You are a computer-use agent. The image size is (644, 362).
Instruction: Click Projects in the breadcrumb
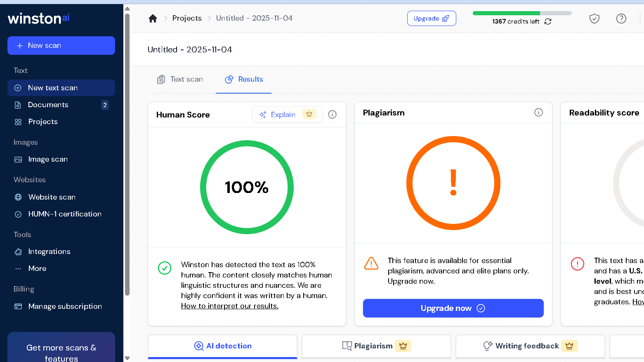pyautogui.click(x=187, y=18)
